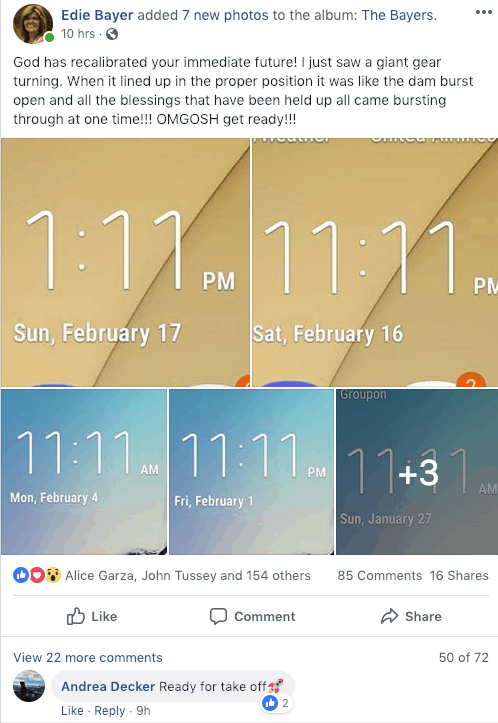Open the three-dot post options menu
Image resolution: width=498 pixels, height=723 pixels.
tap(483, 12)
